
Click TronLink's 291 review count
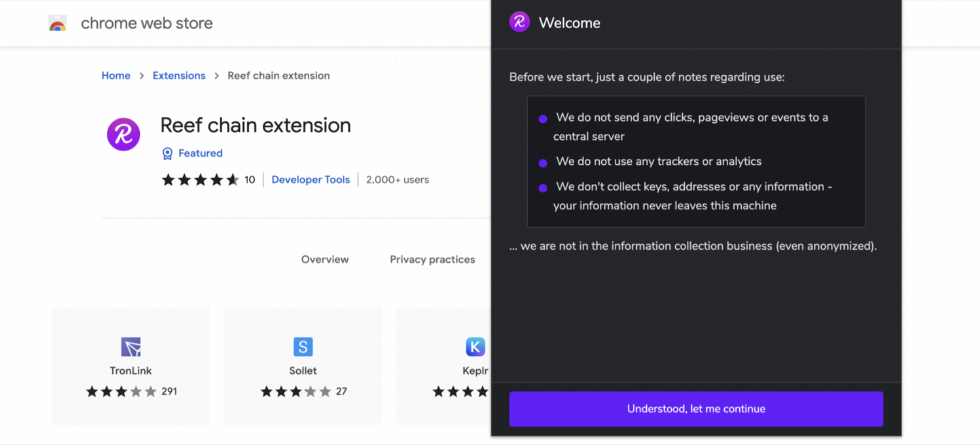pos(169,392)
